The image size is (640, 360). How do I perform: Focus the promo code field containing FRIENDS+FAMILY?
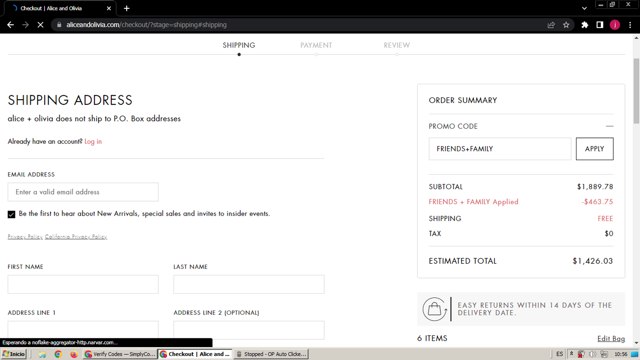[500, 149]
